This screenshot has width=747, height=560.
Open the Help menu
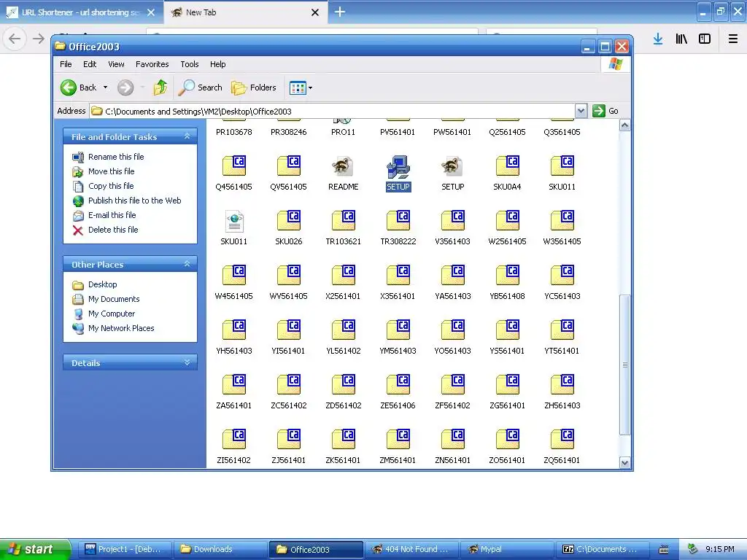(217, 64)
